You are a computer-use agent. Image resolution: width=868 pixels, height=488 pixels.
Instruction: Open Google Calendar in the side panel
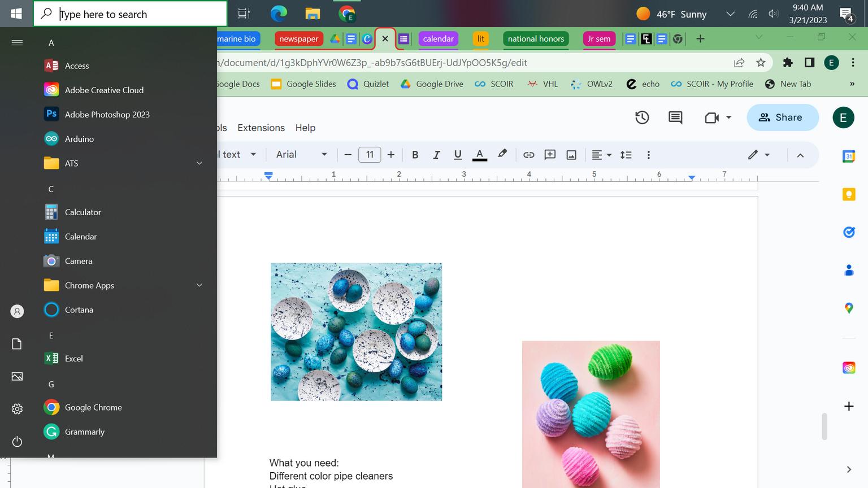coord(849,156)
